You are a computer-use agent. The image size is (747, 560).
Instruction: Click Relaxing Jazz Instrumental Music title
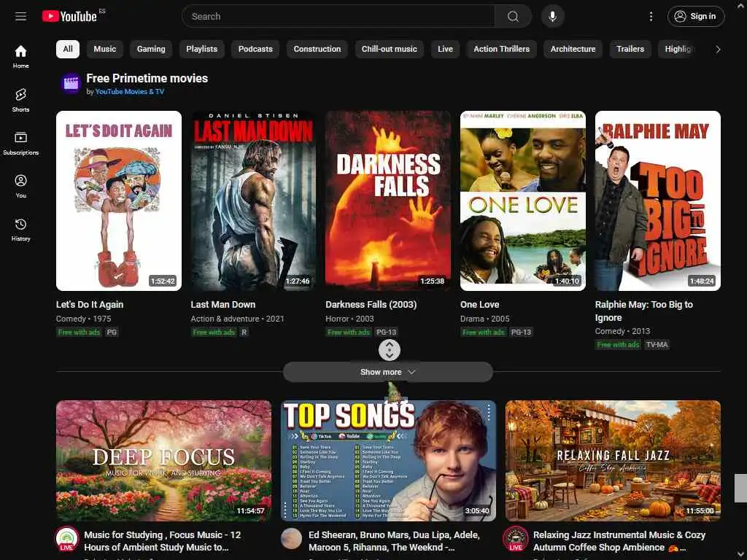tap(619, 541)
